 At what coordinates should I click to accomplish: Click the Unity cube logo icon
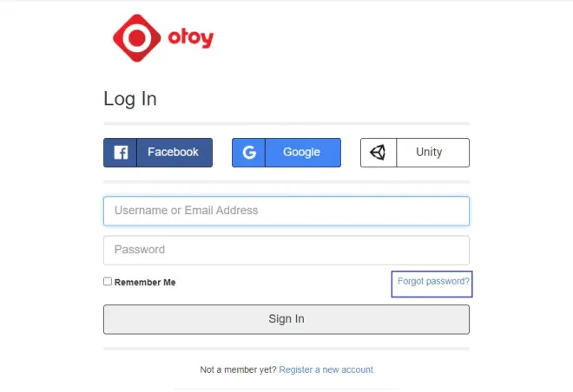pos(378,153)
